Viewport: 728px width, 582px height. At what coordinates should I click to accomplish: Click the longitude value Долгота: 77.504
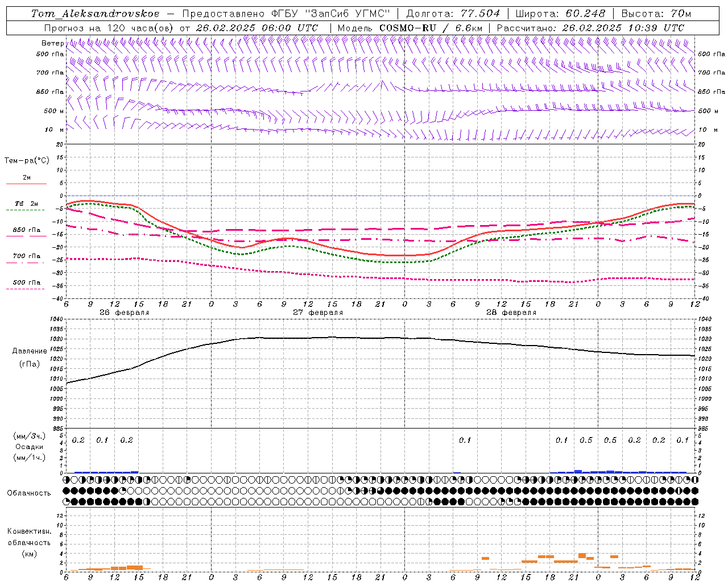click(453, 14)
